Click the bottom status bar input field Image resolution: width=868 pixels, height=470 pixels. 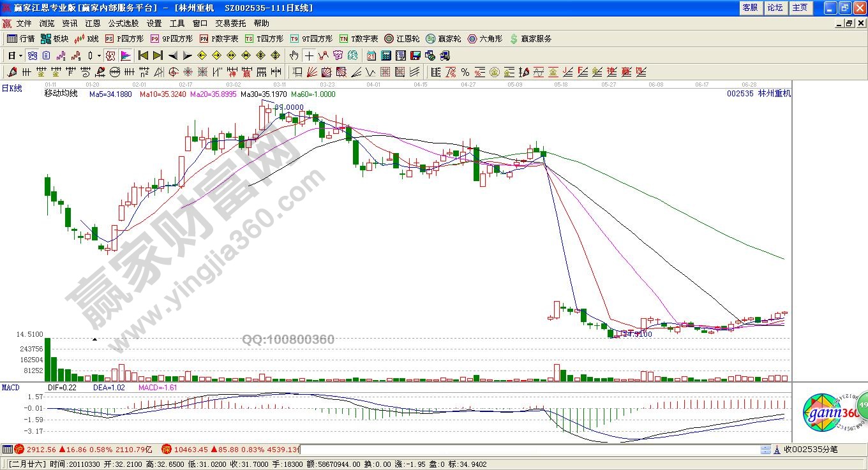point(528,450)
